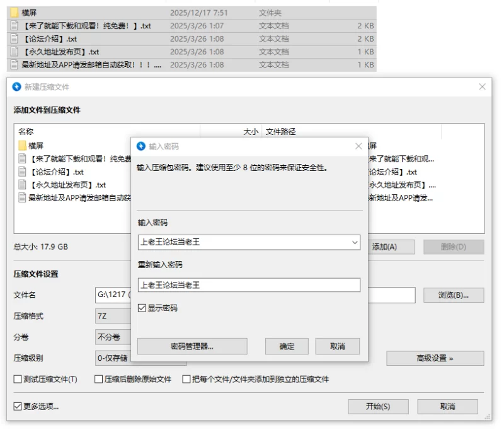Click 文件夹 type cell in Explorer

[x=270, y=13]
